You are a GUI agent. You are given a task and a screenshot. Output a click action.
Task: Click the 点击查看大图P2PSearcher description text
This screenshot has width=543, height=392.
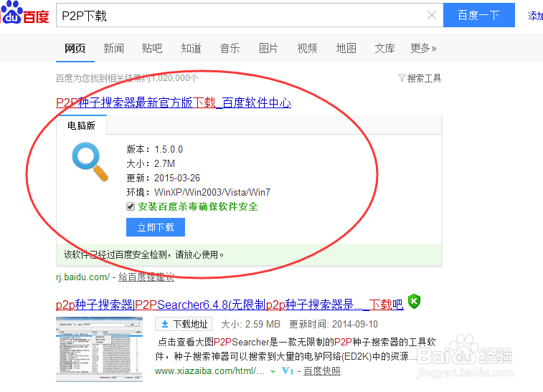coord(295,349)
